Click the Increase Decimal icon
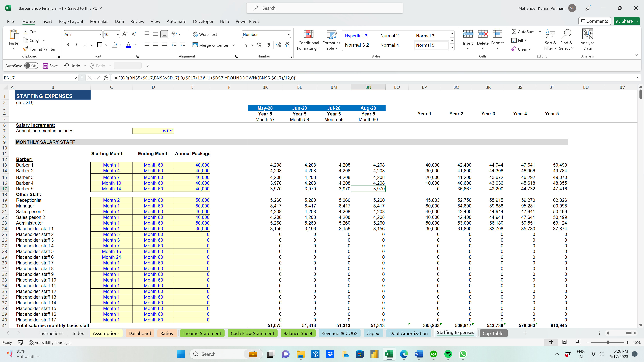Screen dimensions: 644x362 278,45
